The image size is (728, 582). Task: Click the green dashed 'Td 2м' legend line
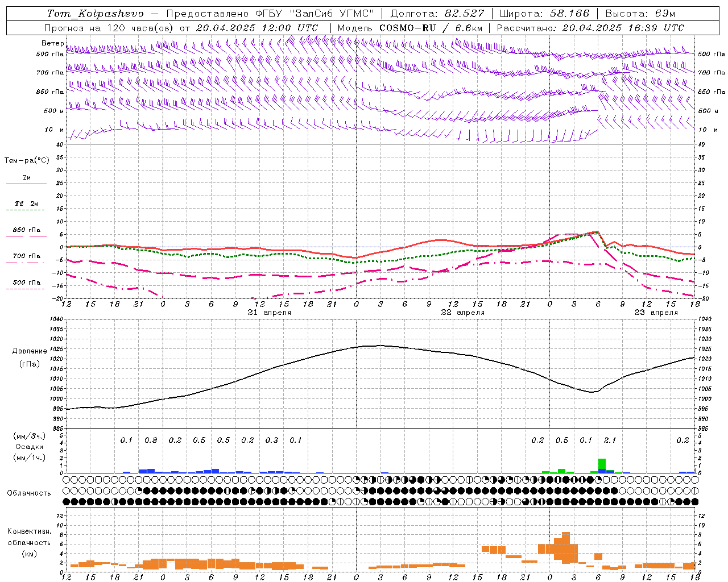pos(26,210)
